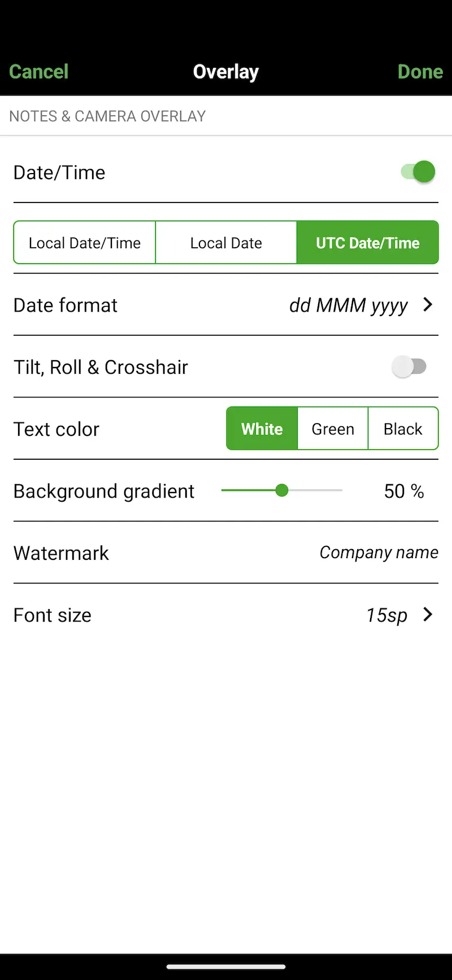The width and height of the screenshot is (452, 980).
Task: Pick Green as the text color
Action: (x=333, y=429)
